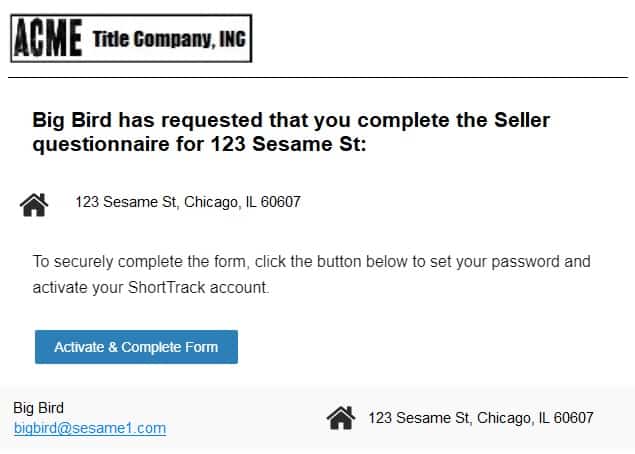
Task: Click the Big Bird name in the heading
Action: pyautogui.click(x=72, y=120)
